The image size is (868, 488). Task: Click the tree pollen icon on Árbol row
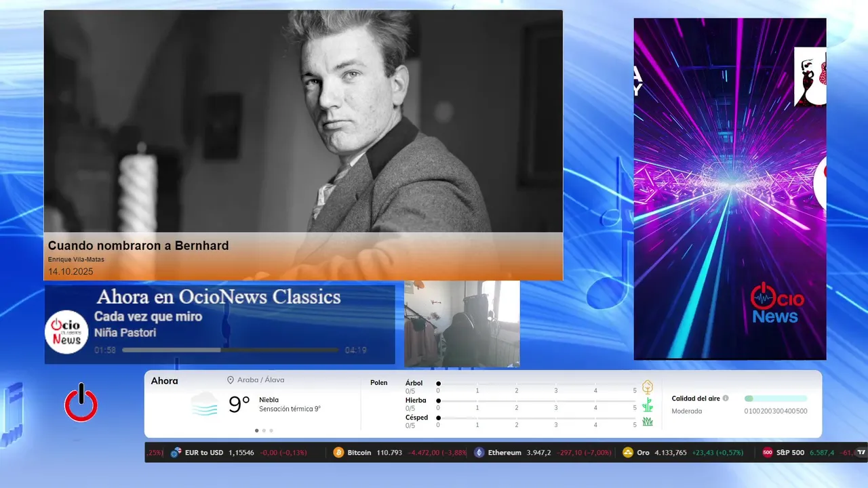coord(648,387)
